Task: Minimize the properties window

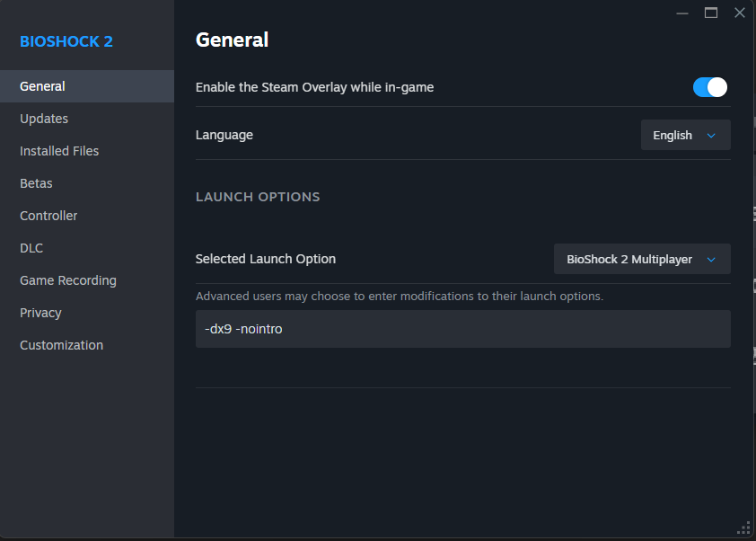Action: 683,13
